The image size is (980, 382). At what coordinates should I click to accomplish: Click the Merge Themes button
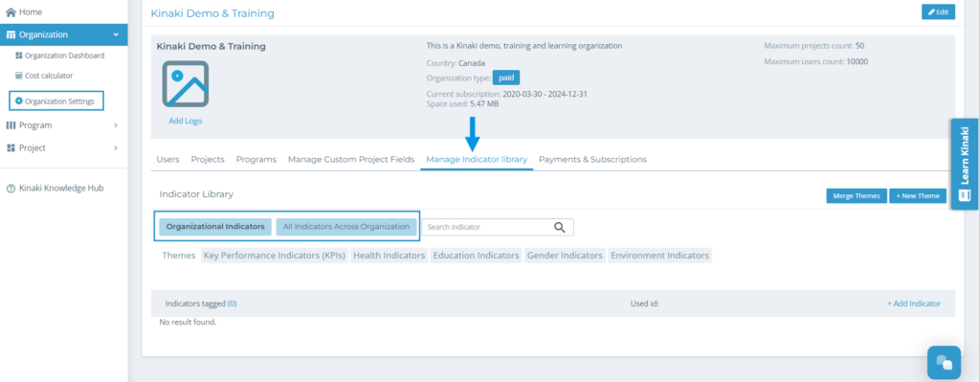pos(857,195)
